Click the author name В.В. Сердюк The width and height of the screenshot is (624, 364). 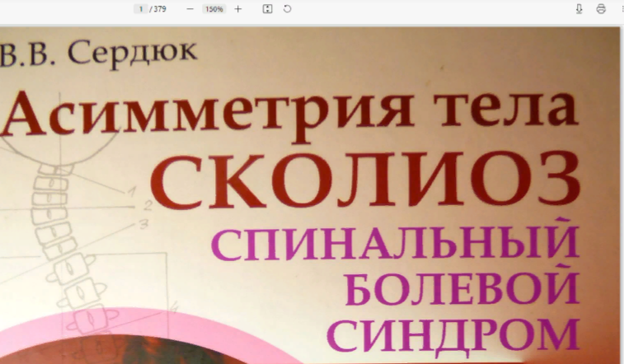[99, 52]
